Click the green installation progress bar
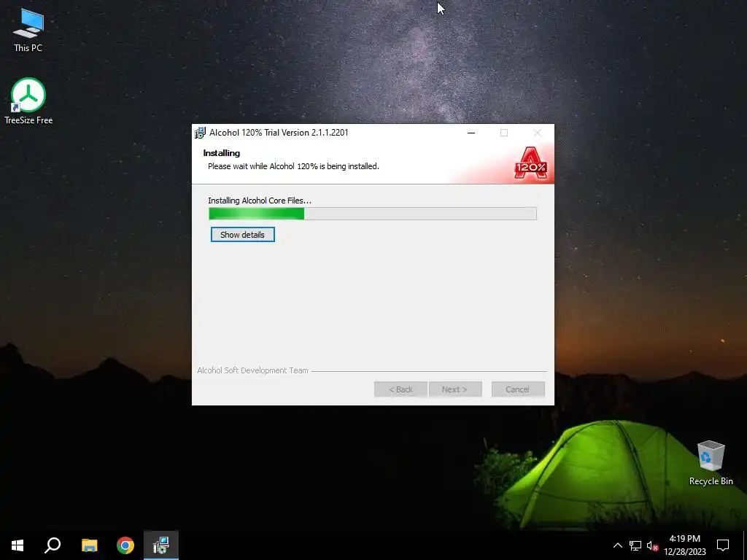Image resolution: width=747 pixels, height=560 pixels. click(x=373, y=214)
